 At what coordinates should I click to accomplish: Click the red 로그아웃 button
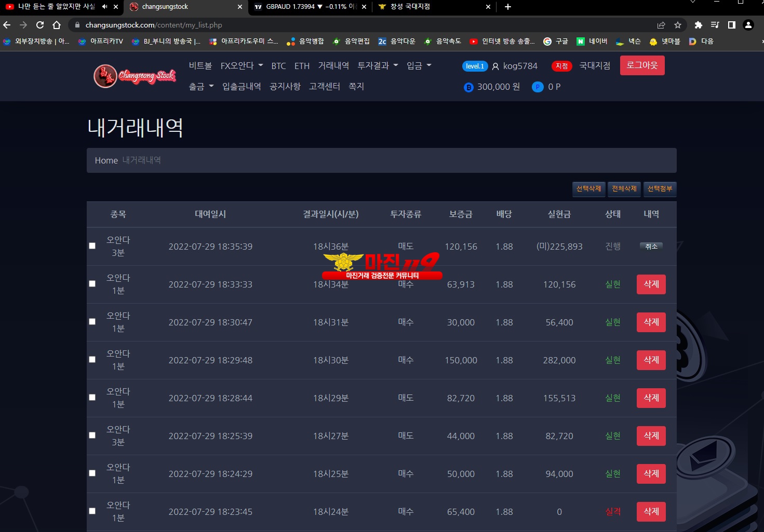(642, 65)
